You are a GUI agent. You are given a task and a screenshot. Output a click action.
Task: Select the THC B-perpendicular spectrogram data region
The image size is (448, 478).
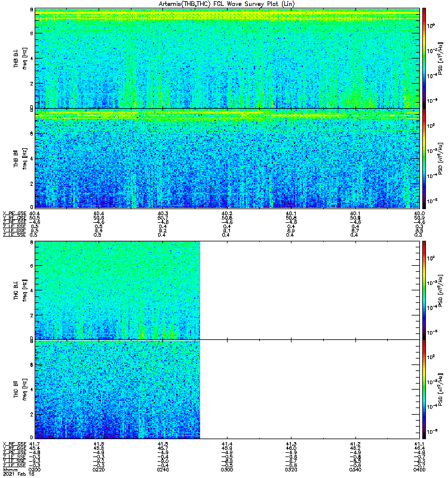(117, 290)
